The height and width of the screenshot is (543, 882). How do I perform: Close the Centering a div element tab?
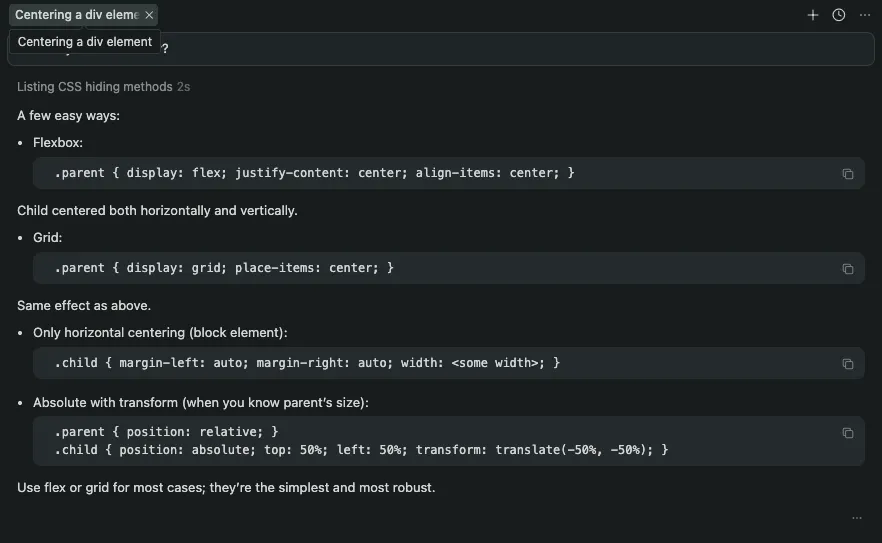[149, 15]
